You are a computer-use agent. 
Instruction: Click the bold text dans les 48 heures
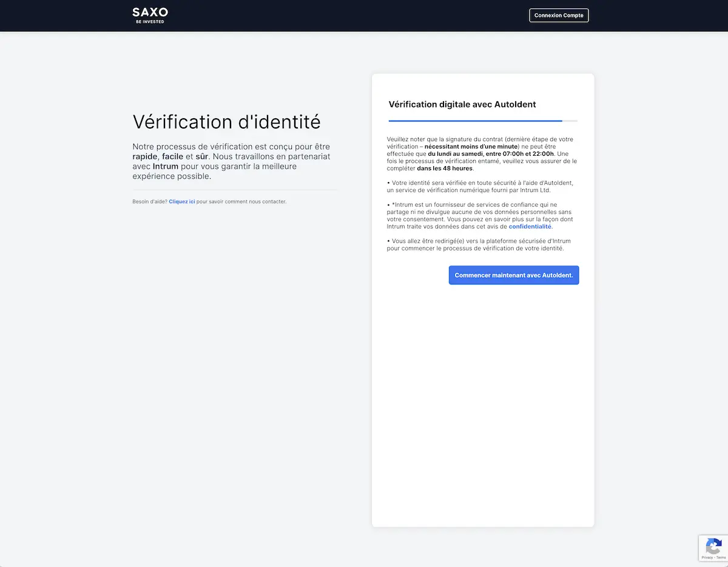(x=445, y=168)
